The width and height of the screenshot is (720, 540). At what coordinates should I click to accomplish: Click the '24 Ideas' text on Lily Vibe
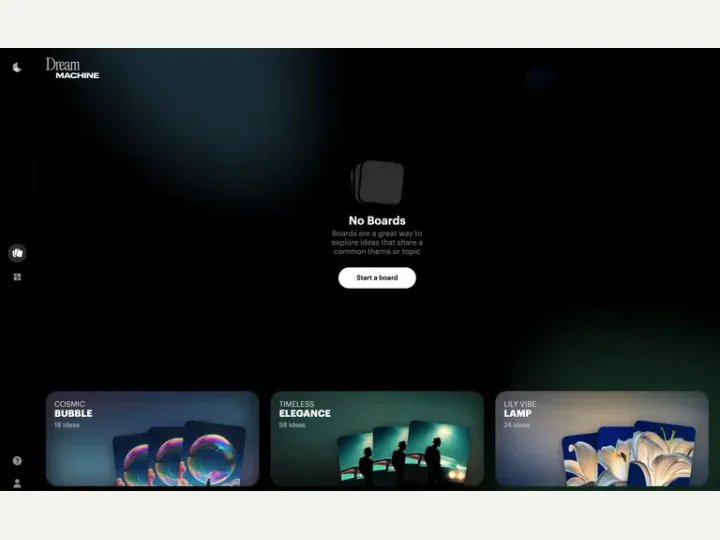click(x=517, y=425)
